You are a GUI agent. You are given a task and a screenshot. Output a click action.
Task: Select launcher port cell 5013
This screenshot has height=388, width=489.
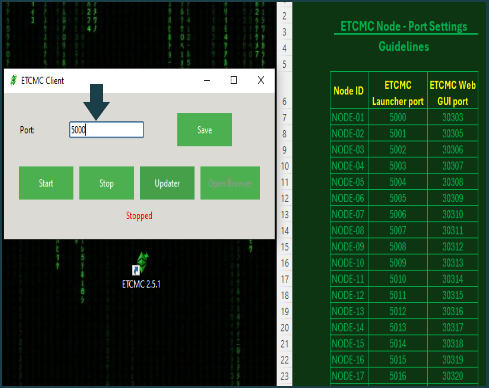(398, 327)
